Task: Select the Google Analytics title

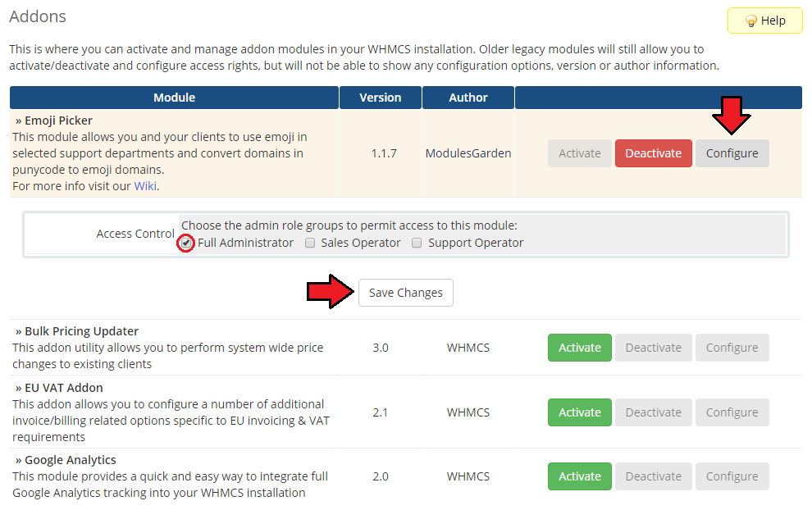Action: click(70, 460)
